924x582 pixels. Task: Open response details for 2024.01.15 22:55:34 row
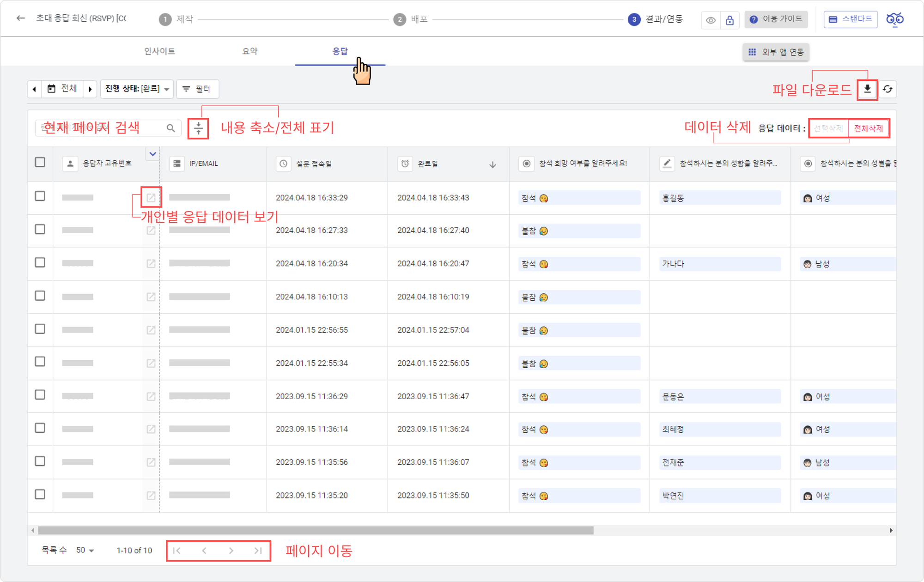click(x=151, y=363)
